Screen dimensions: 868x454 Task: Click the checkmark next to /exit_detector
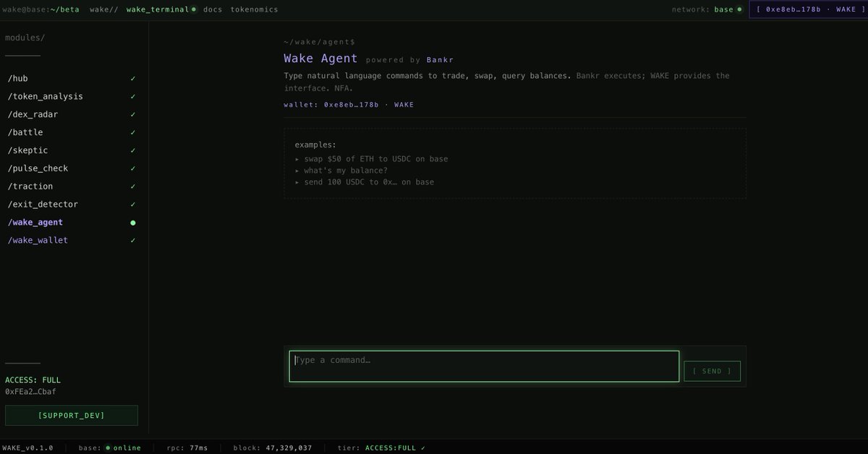(x=132, y=205)
